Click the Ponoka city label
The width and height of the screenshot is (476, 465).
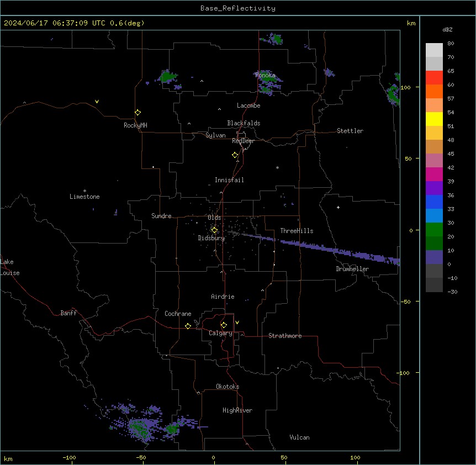point(265,75)
